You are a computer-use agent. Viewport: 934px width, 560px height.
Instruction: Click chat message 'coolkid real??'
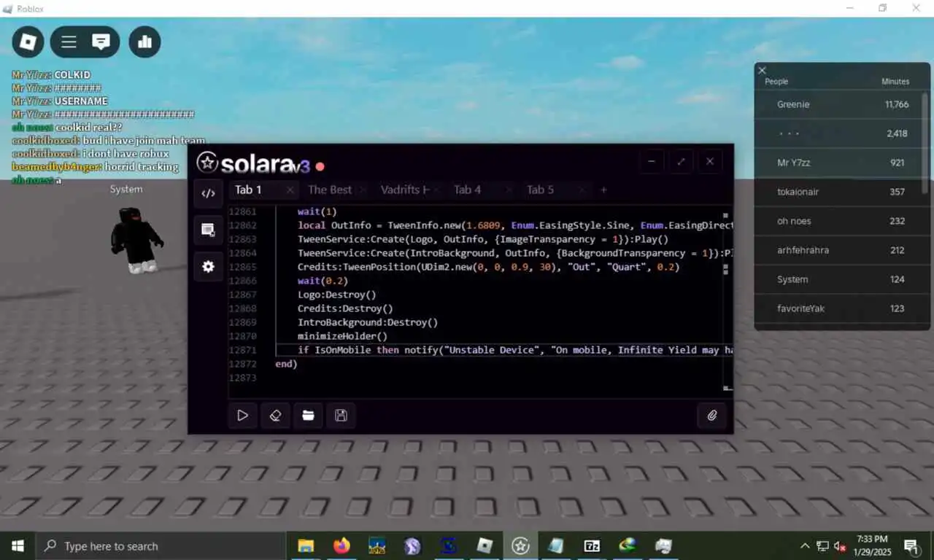point(88,128)
